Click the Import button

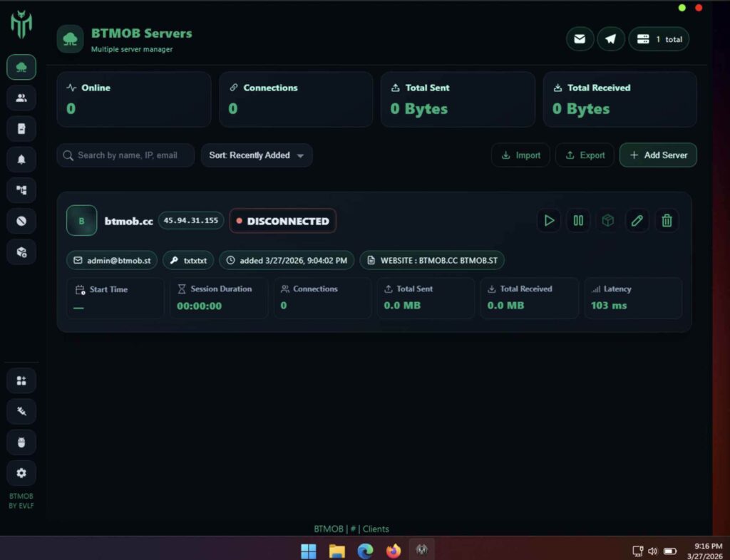(x=520, y=155)
